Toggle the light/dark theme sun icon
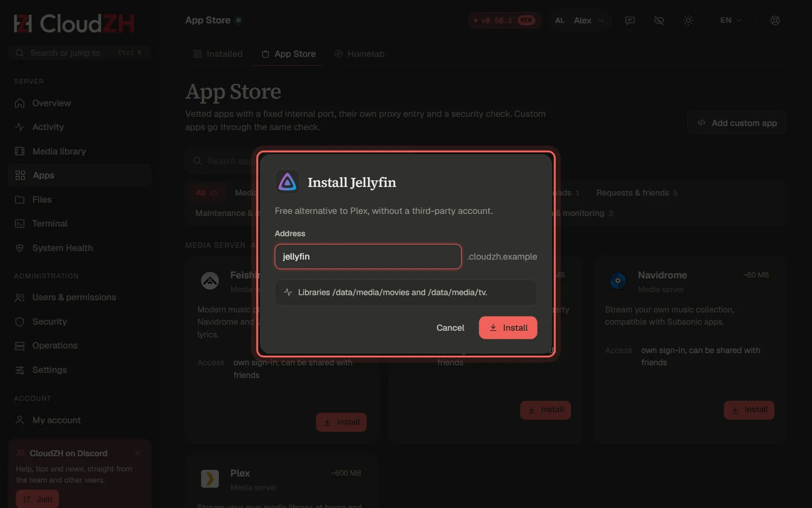 point(688,20)
